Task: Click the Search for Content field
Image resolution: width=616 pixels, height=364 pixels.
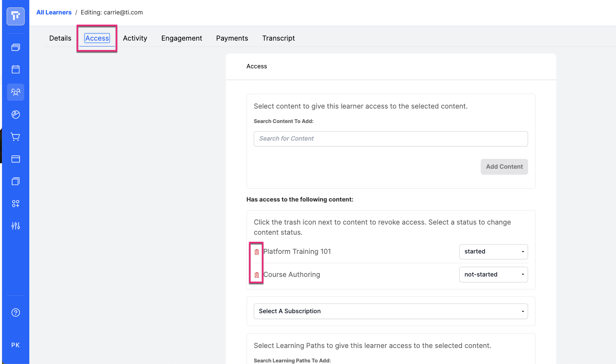Action: coord(390,139)
